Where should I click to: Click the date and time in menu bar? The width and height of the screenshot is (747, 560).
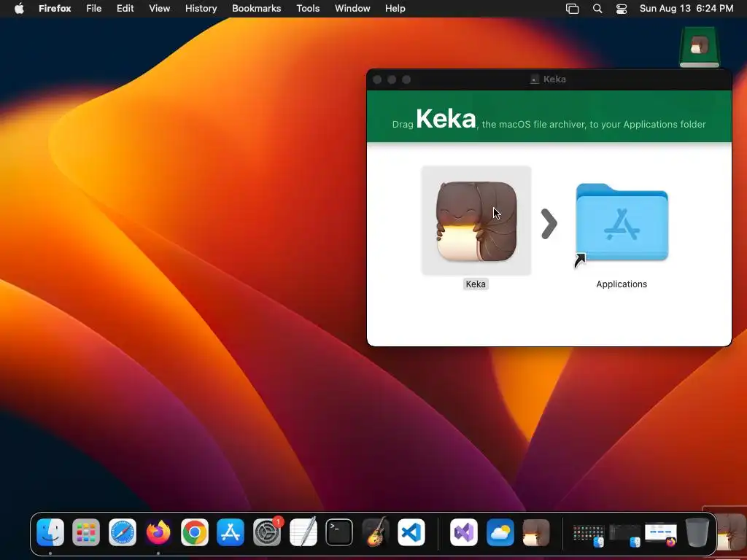686,9
